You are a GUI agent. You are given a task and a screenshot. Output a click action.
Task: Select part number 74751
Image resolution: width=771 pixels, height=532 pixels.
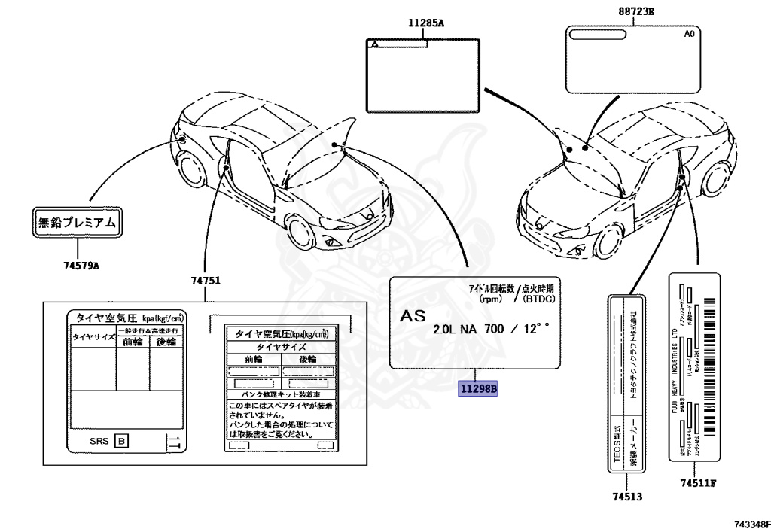click(x=205, y=281)
